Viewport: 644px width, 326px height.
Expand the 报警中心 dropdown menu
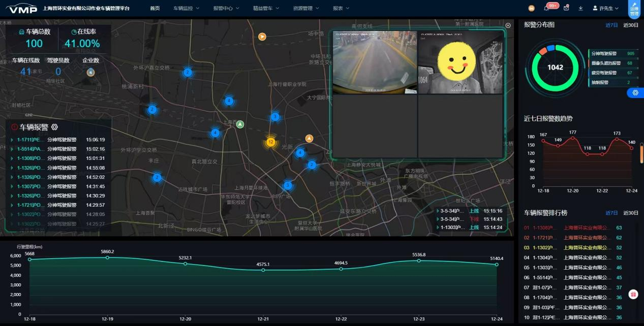[226, 8]
